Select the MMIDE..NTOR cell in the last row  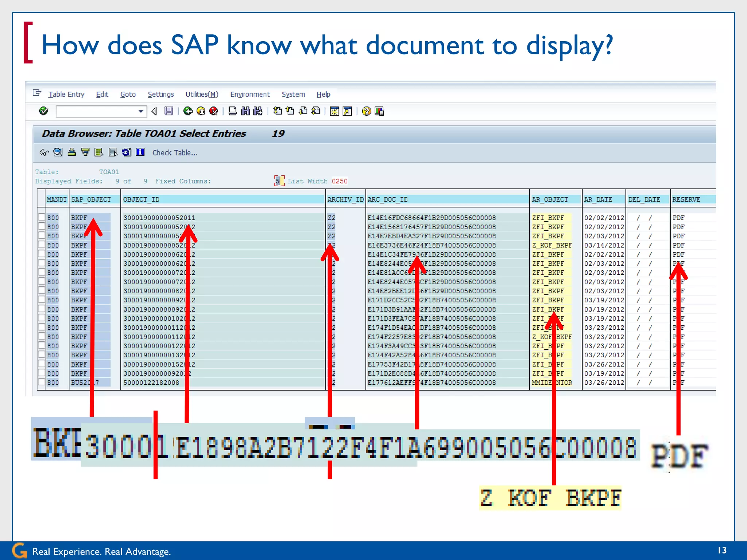[x=552, y=382]
